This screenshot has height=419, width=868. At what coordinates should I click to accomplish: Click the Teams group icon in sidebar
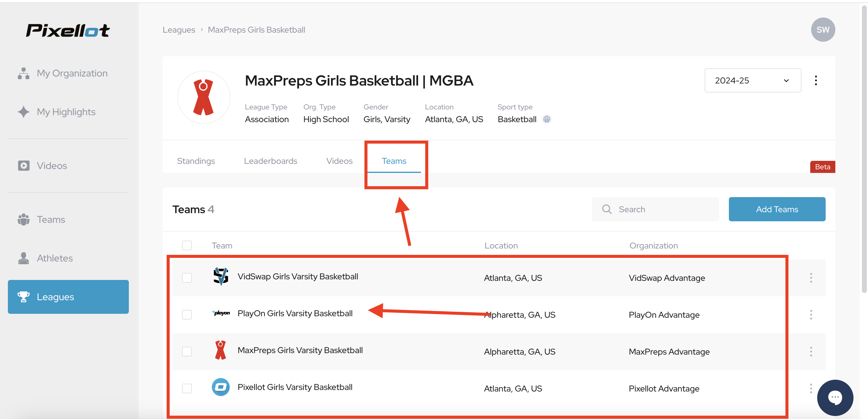point(24,219)
